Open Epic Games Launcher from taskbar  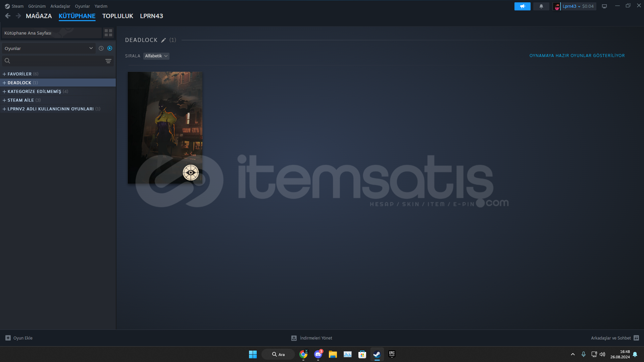tap(392, 354)
